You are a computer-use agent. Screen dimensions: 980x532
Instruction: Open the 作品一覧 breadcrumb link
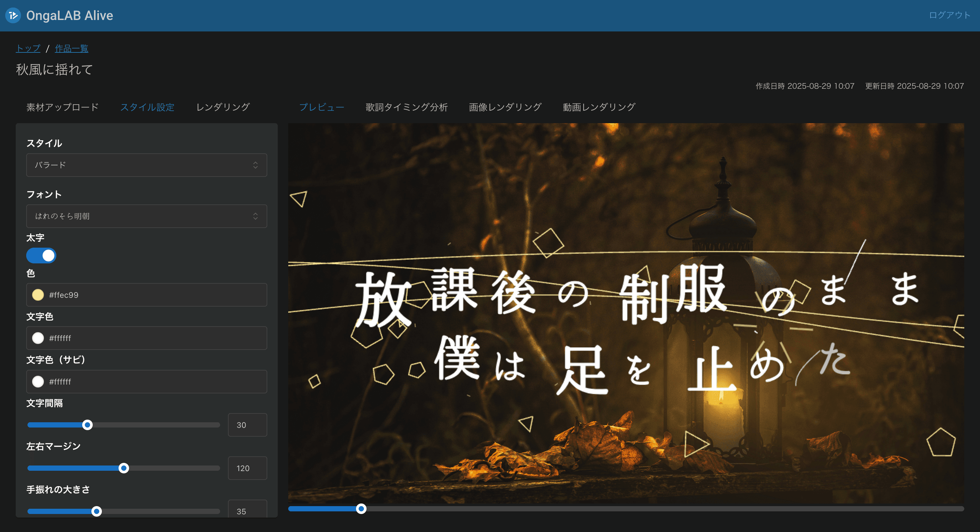pos(71,48)
